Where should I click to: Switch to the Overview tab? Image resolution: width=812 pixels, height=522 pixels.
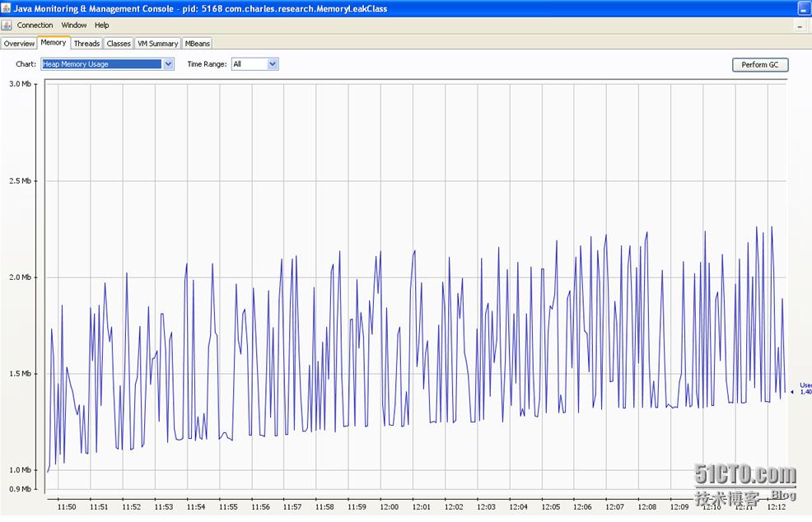19,44
